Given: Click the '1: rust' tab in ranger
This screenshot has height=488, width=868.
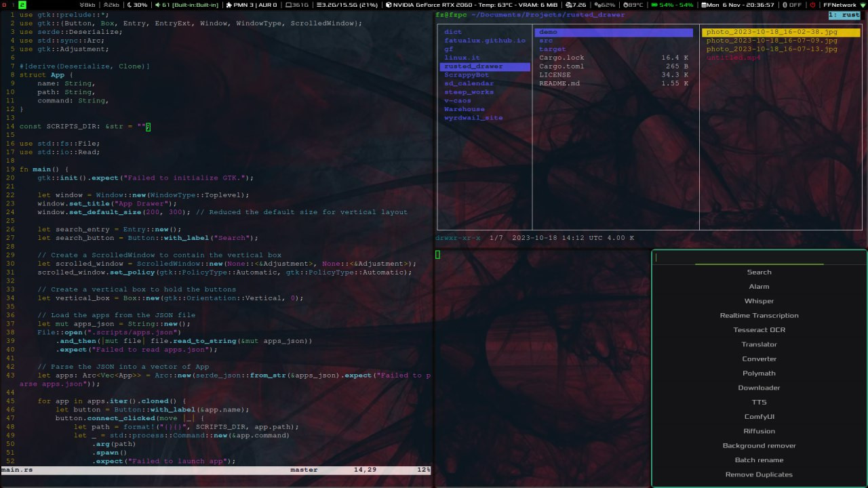Looking at the screenshot, I should pyautogui.click(x=844, y=15).
